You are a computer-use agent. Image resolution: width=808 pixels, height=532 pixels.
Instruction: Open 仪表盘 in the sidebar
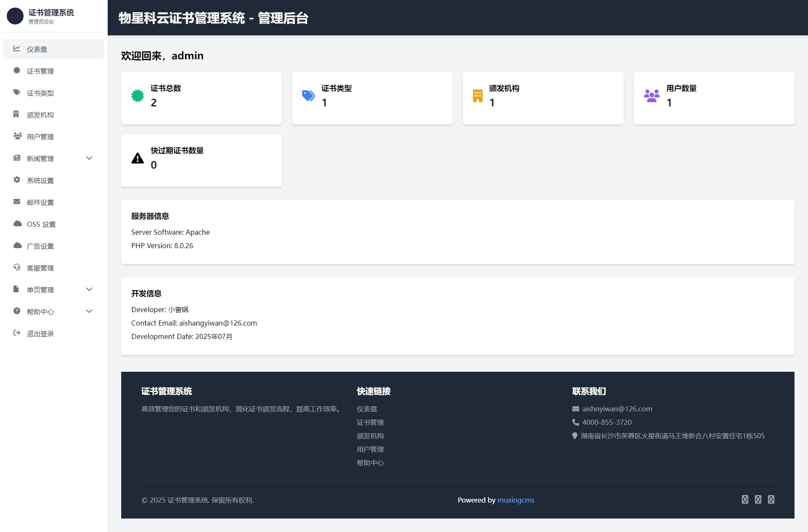coord(54,49)
